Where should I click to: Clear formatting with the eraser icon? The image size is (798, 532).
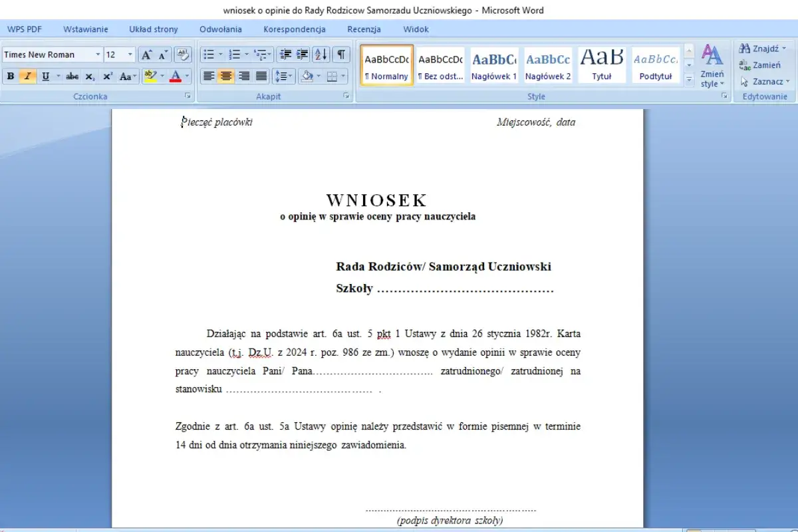coord(183,55)
